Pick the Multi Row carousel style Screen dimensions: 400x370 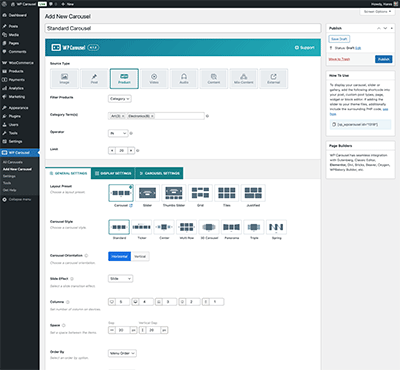tap(187, 227)
